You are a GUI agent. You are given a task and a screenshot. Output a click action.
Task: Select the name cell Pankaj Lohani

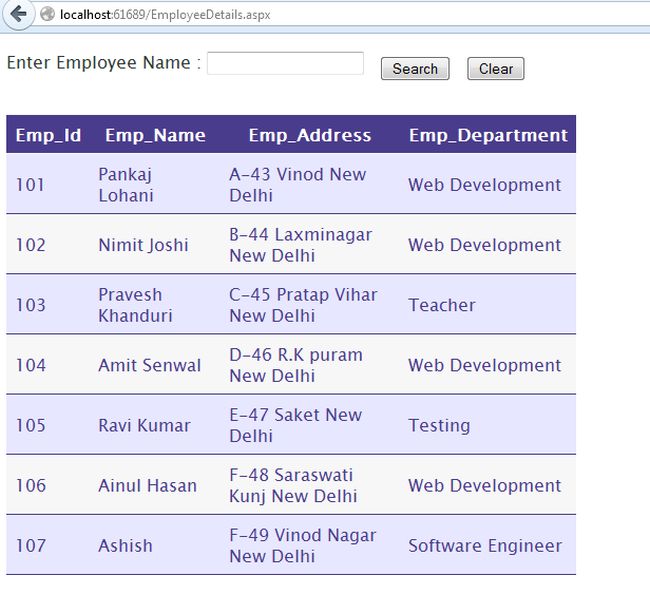tap(126, 185)
